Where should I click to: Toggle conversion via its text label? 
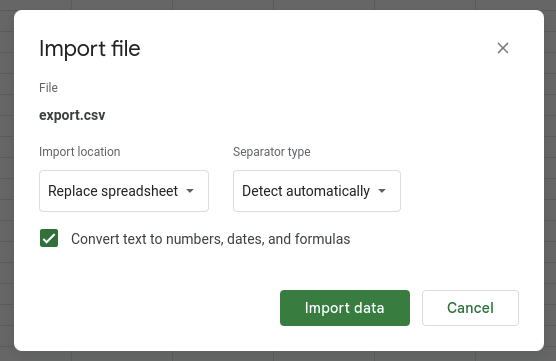pyautogui.click(x=210, y=239)
